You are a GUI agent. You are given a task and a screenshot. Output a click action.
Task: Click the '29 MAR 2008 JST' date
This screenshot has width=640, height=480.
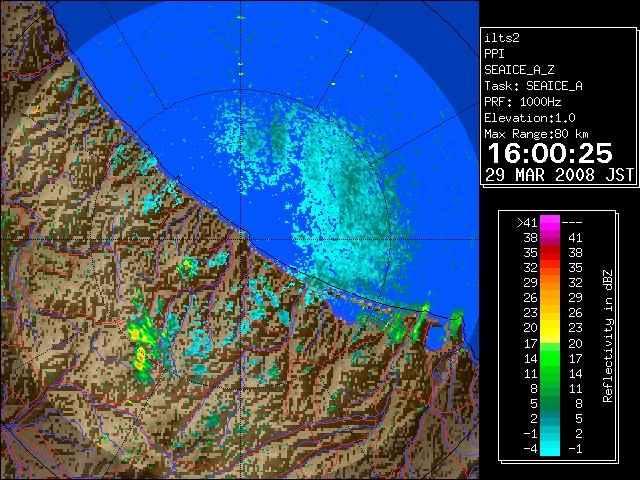point(559,175)
